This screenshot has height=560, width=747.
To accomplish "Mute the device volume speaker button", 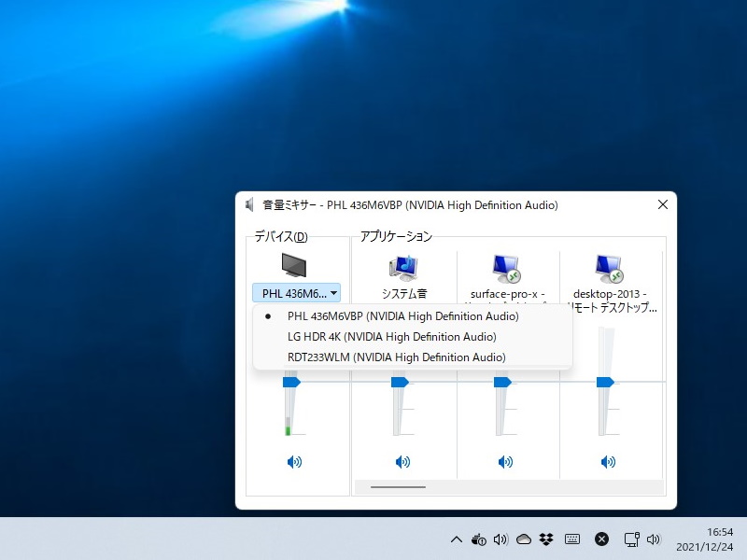I will pos(294,461).
